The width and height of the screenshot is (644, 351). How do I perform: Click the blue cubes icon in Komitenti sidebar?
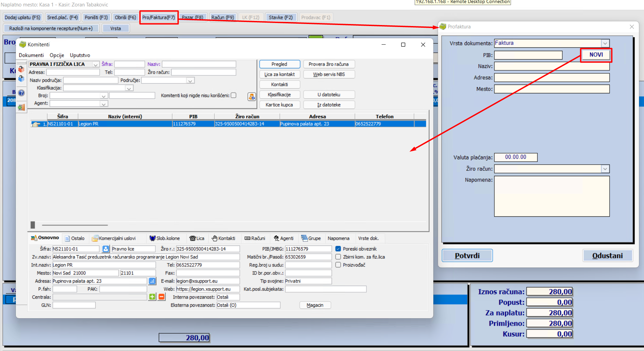coord(21,79)
